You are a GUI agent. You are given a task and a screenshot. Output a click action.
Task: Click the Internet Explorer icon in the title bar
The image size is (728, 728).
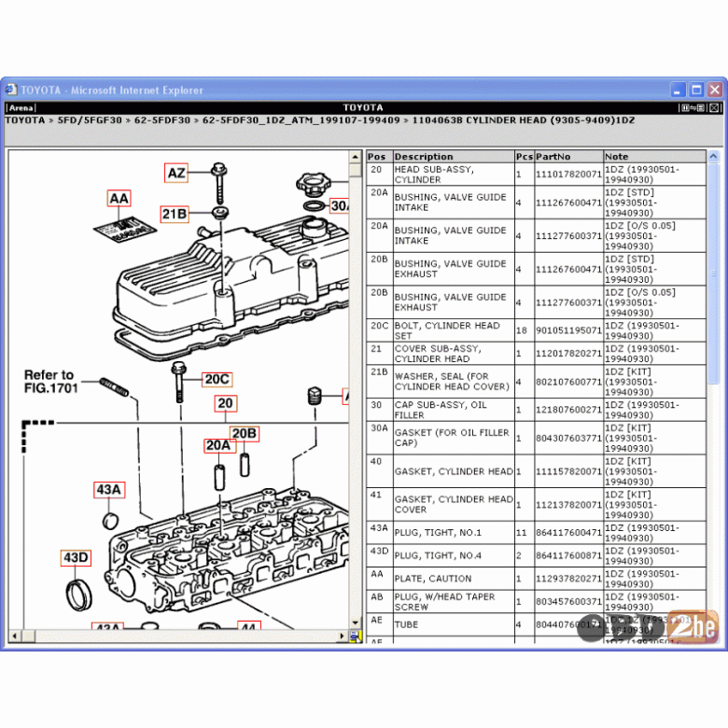10,90
